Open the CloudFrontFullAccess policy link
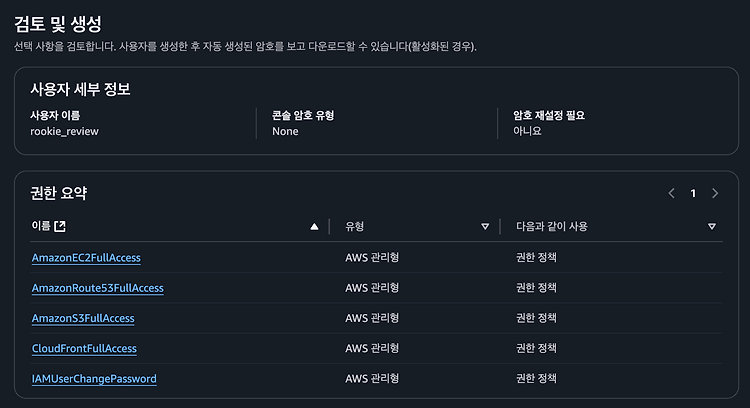 tap(84, 349)
